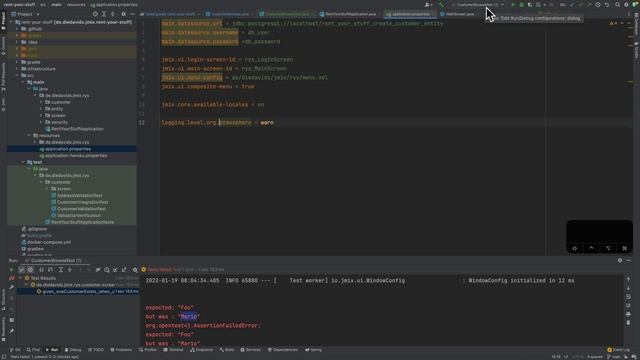The width and height of the screenshot is (640, 360).
Task: Print console output icon at right edge
Action: 628,314
